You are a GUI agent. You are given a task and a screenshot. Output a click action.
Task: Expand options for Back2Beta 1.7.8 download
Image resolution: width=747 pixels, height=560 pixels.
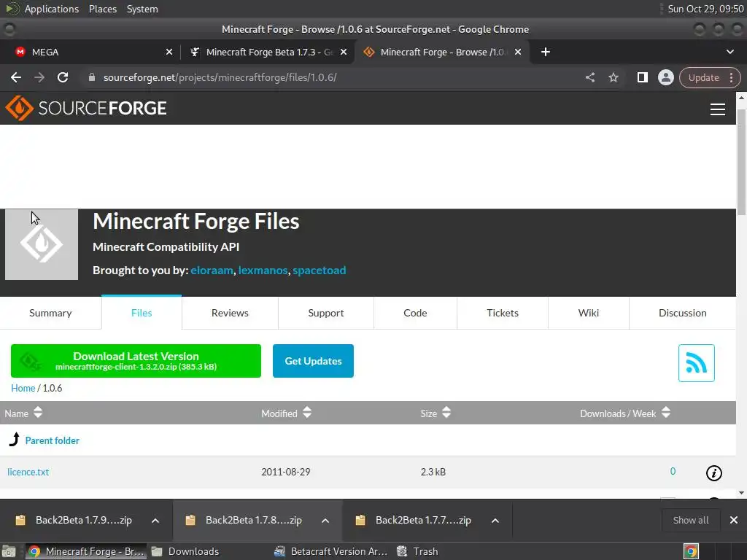(x=325, y=521)
